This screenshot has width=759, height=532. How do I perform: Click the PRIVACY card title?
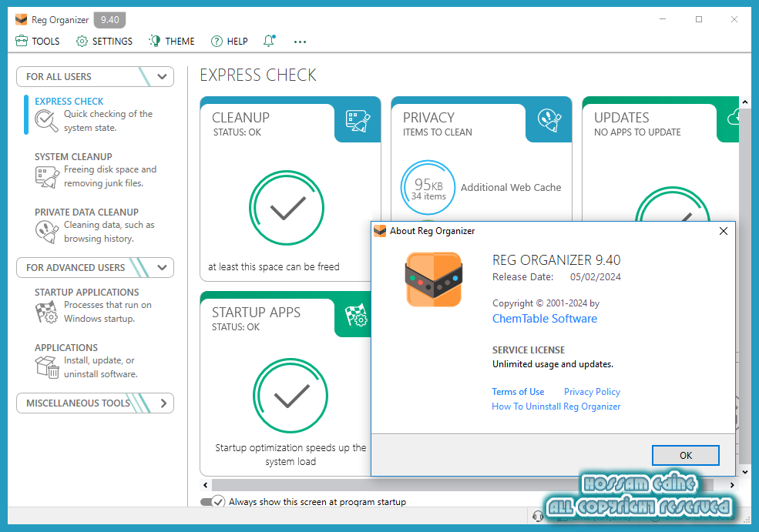tap(428, 118)
